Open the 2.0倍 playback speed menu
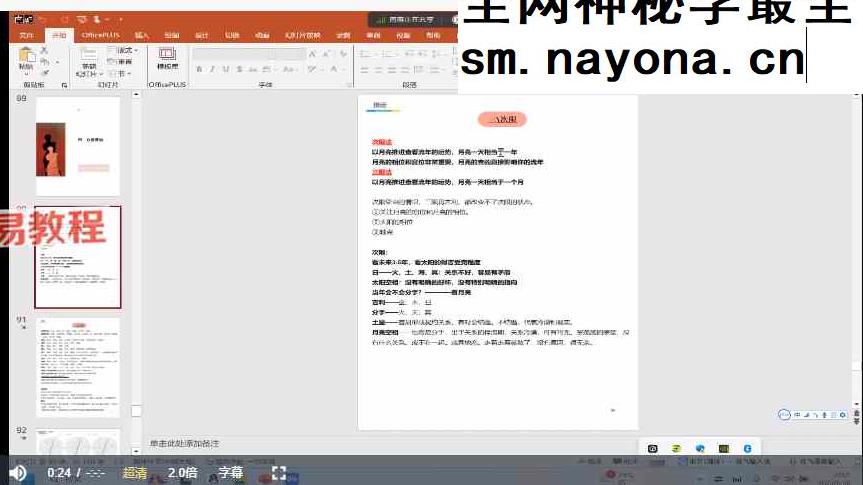This screenshot has height=485, width=863. (x=183, y=473)
